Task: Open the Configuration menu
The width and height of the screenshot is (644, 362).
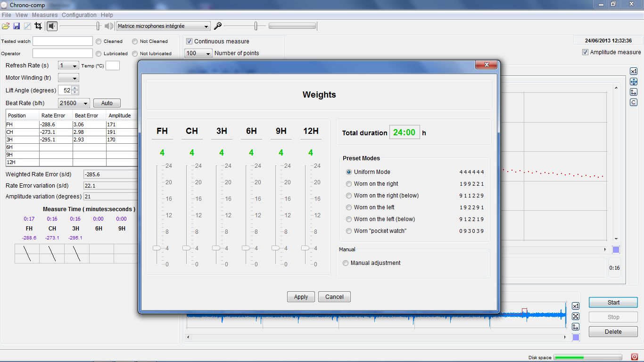Action: tap(79, 15)
